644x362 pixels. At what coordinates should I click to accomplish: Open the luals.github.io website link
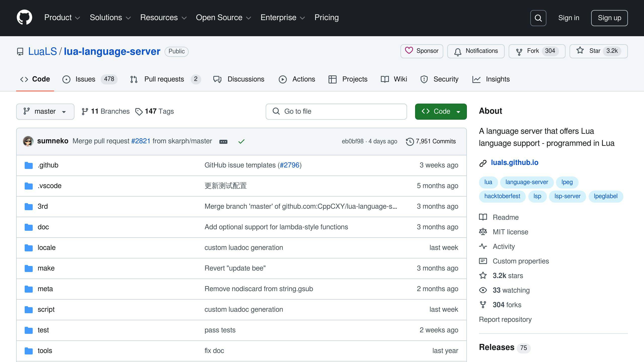[x=514, y=163]
